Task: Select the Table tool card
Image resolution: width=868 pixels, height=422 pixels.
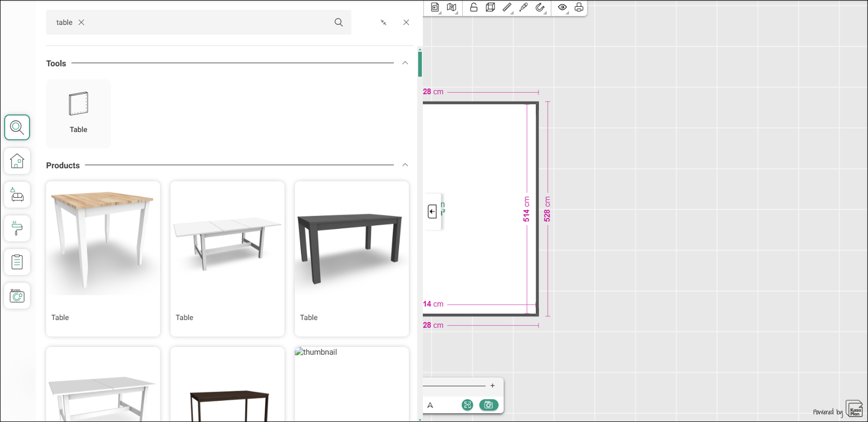Action: click(78, 113)
